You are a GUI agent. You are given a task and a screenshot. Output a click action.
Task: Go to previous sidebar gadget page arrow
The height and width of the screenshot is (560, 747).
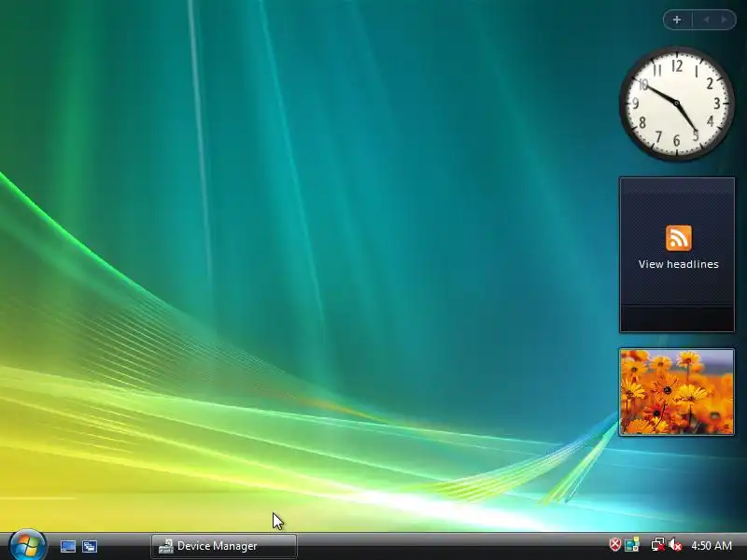tap(706, 20)
